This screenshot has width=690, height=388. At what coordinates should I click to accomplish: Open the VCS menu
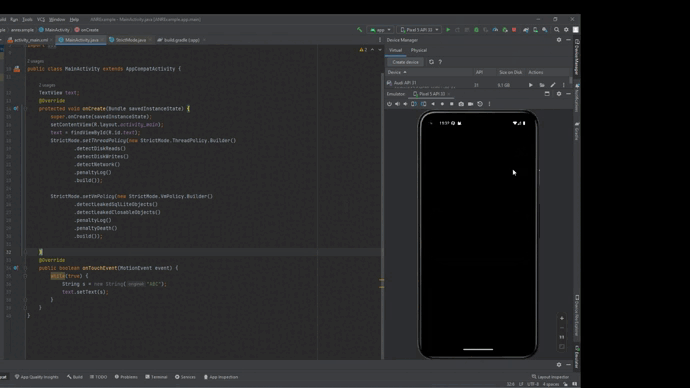[x=41, y=19]
